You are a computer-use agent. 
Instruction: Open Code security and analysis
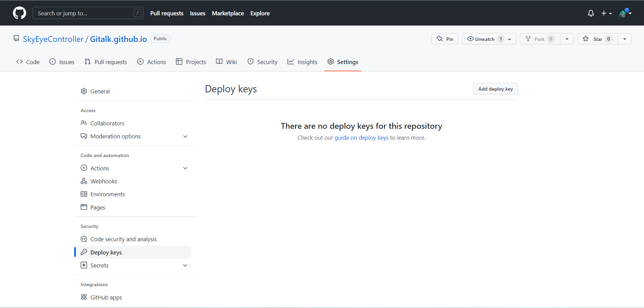point(134,239)
